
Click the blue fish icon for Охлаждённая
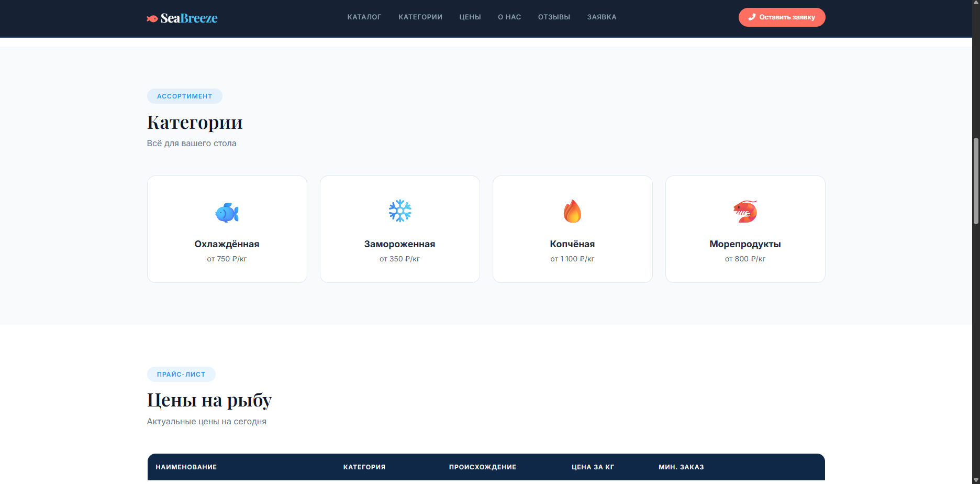click(227, 212)
